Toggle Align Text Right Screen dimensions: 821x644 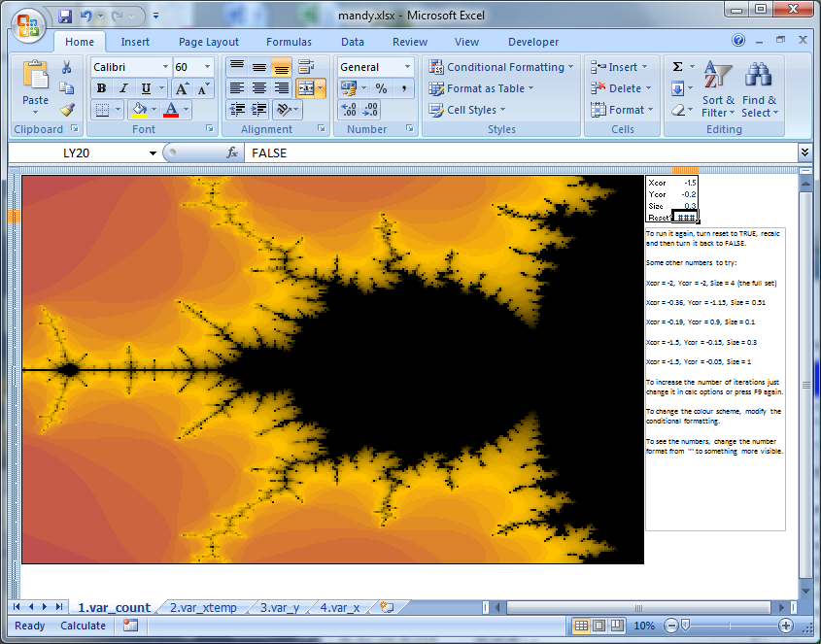pyautogui.click(x=281, y=88)
